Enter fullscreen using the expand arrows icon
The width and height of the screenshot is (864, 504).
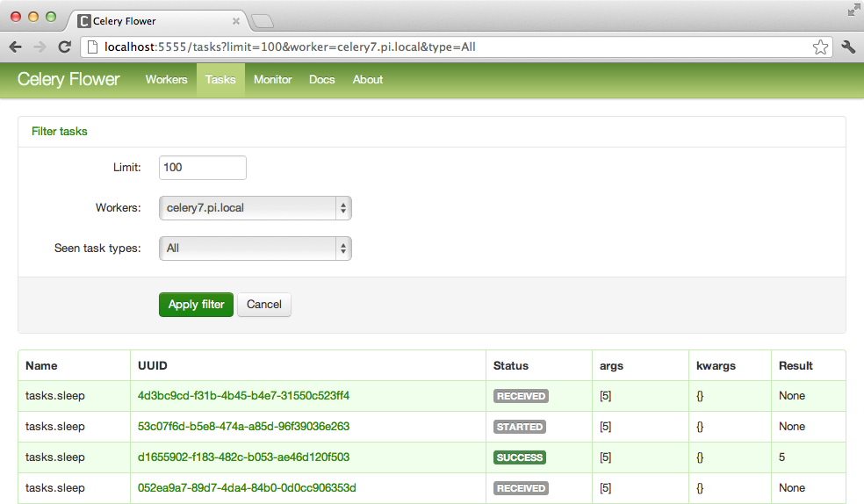[x=854, y=10]
